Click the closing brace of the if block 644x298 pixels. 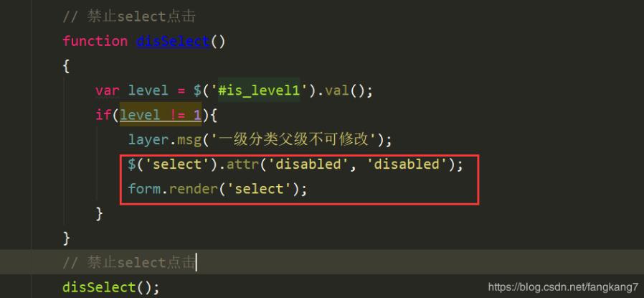(99, 214)
